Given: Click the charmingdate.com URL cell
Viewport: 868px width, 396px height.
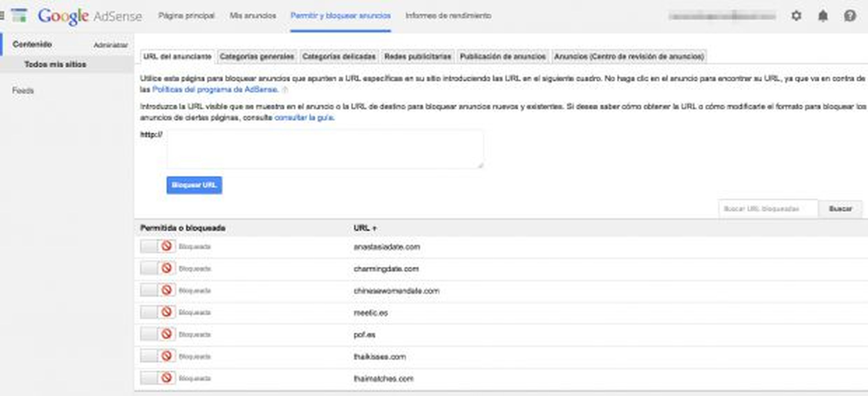Looking at the screenshot, I should point(386,269).
